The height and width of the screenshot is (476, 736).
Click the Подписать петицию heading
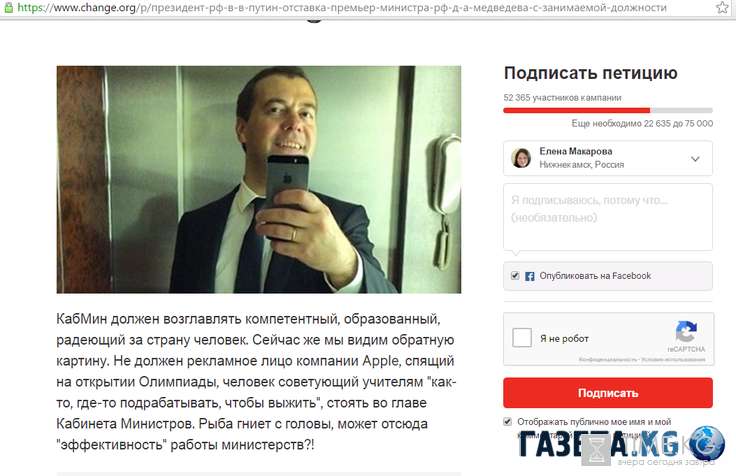pos(590,73)
